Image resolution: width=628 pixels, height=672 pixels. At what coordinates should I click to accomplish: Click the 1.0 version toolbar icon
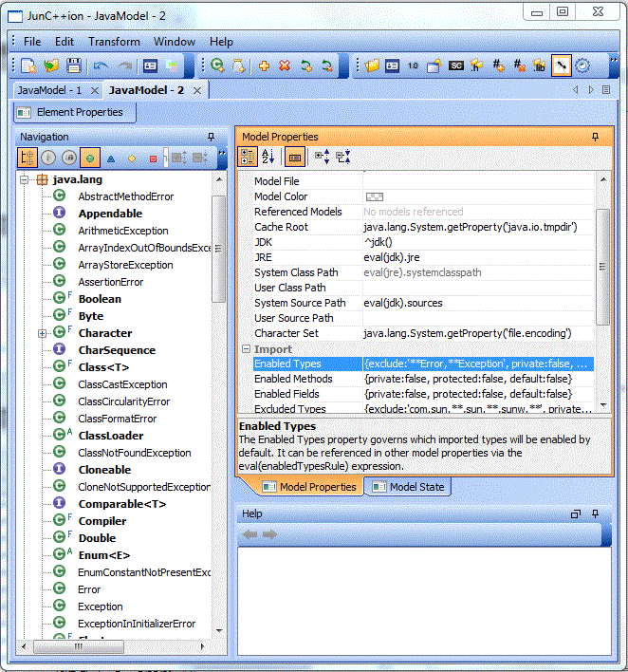click(413, 65)
